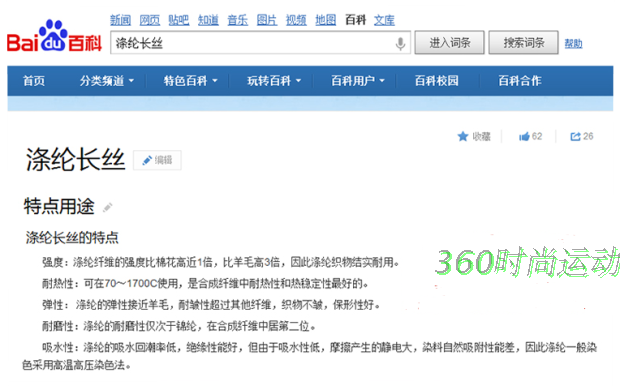Open the 新闻 link in top navigation

click(x=120, y=20)
